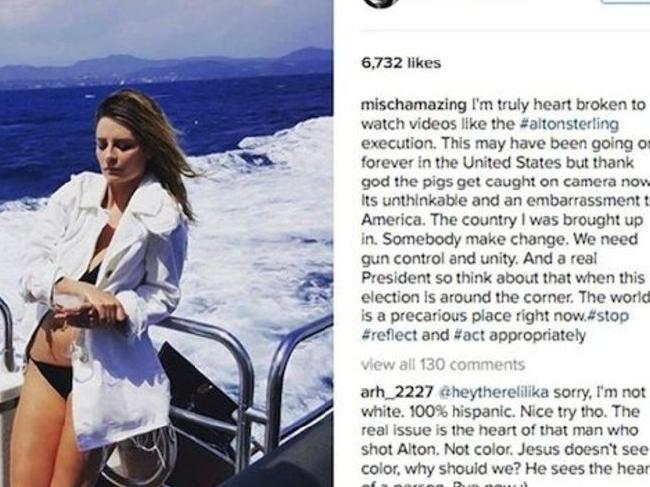650x487 pixels.
Task: Open the #altonsterling hashtag
Action: [x=568, y=124]
